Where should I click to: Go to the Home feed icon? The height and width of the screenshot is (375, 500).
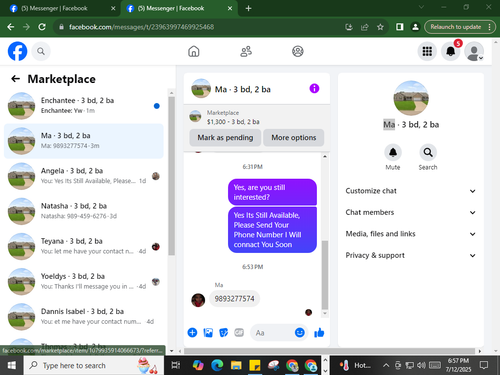[194, 51]
